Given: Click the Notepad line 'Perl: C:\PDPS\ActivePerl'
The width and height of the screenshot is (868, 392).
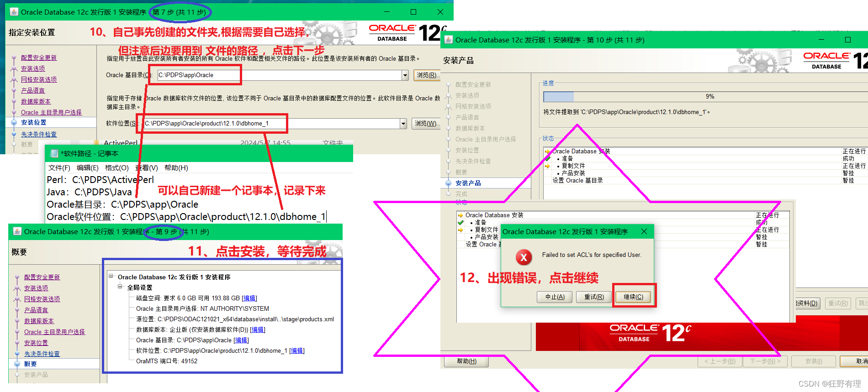Looking at the screenshot, I should tap(100, 180).
